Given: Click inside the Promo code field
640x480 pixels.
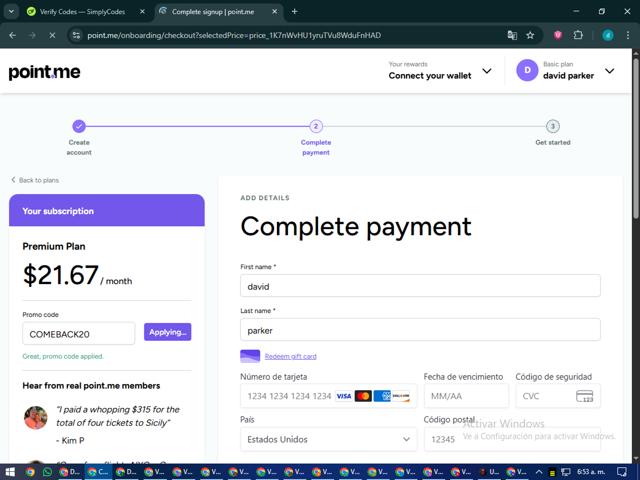Looking at the screenshot, I should (x=79, y=334).
